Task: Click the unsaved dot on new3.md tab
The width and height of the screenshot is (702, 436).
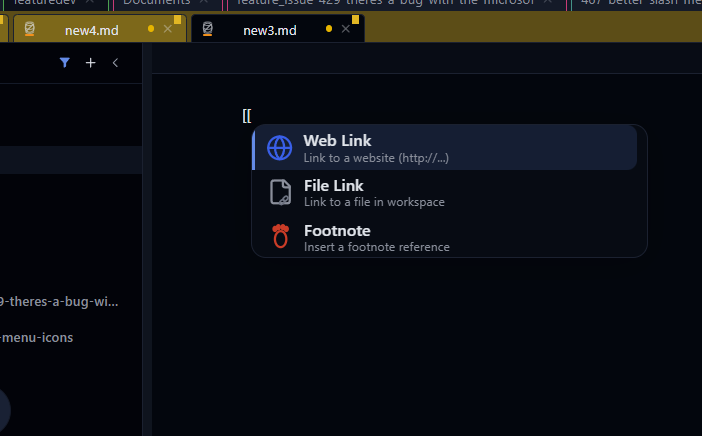Action: pos(329,29)
